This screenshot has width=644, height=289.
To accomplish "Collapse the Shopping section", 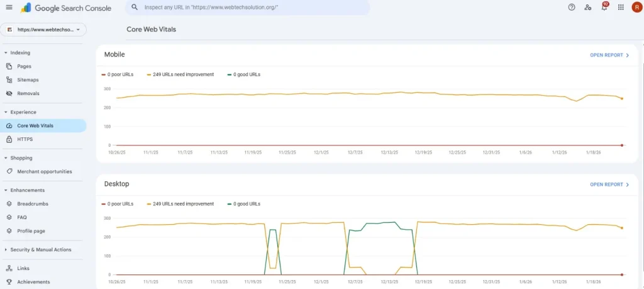I will click(6, 158).
